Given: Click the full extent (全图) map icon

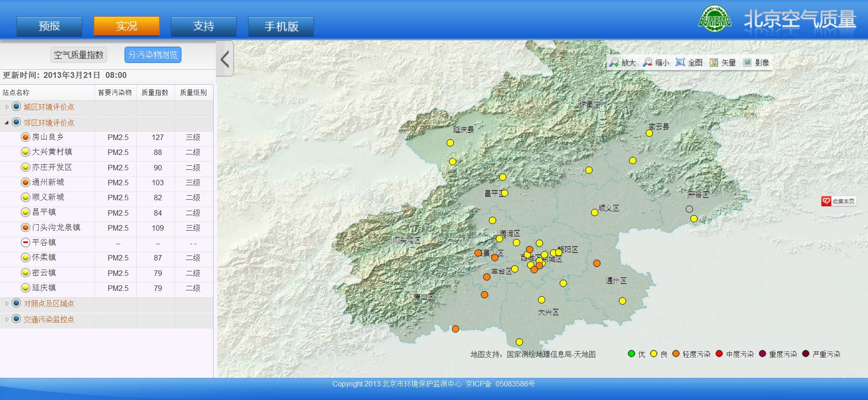Looking at the screenshot, I should point(680,63).
